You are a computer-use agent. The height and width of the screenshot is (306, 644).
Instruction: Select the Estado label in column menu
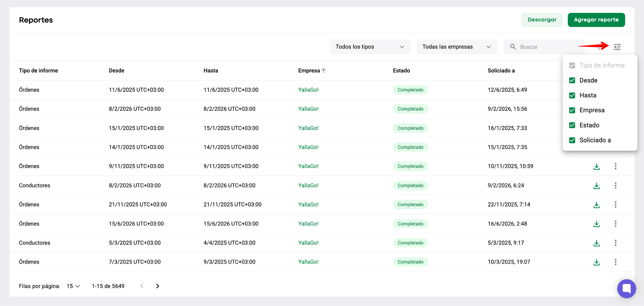point(589,125)
